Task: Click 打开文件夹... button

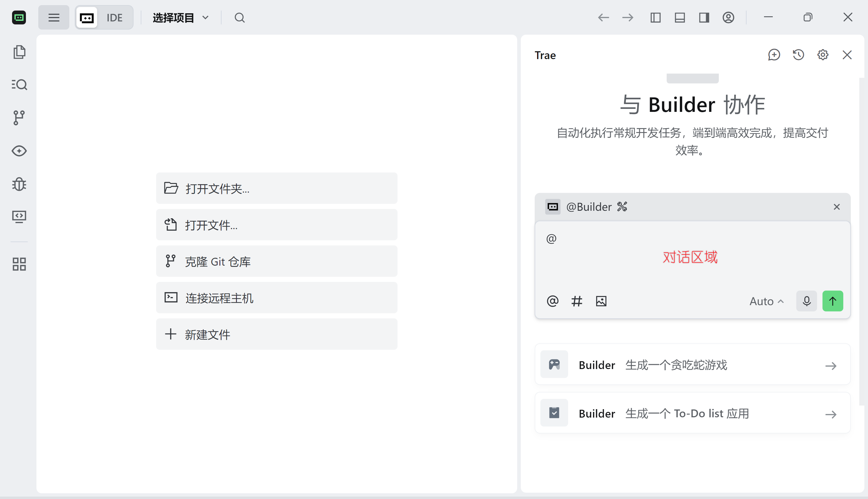Action: pyautogui.click(x=277, y=188)
